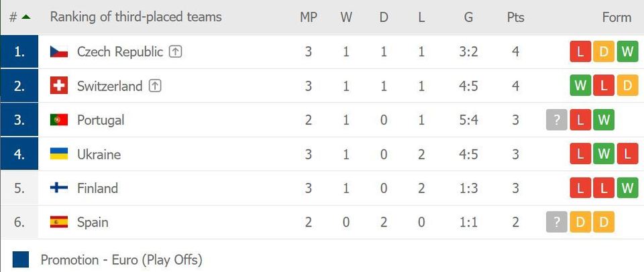The width and height of the screenshot is (644, 272).
Task: Sort table by the # rank column arrow
Action: [25, 17]
